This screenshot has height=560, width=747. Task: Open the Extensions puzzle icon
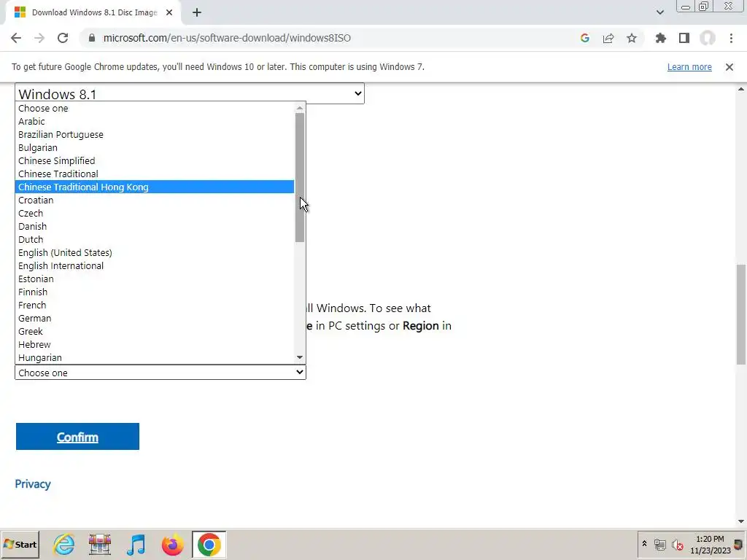point(661,38)
